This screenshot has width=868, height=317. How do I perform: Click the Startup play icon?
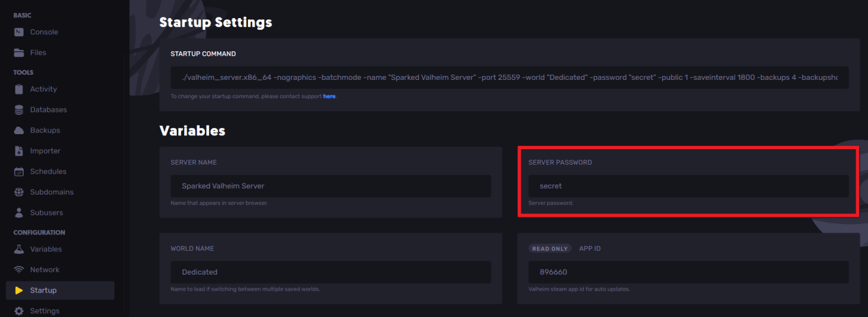coord(19,290)
